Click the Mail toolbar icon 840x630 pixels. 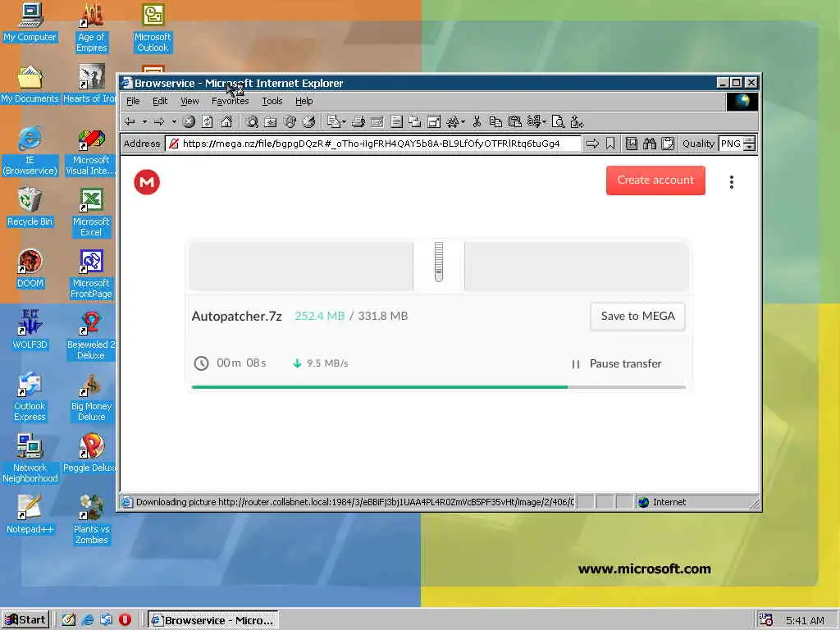coord(334,122)
